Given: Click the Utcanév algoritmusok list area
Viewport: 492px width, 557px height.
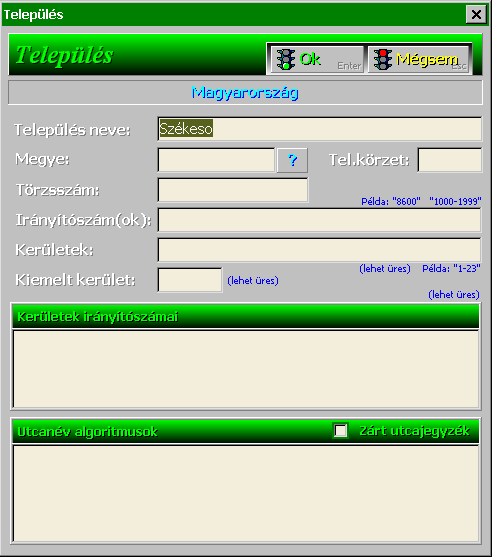Looking at the screenshot, I should pyautogui.click(x=246, y=494).
